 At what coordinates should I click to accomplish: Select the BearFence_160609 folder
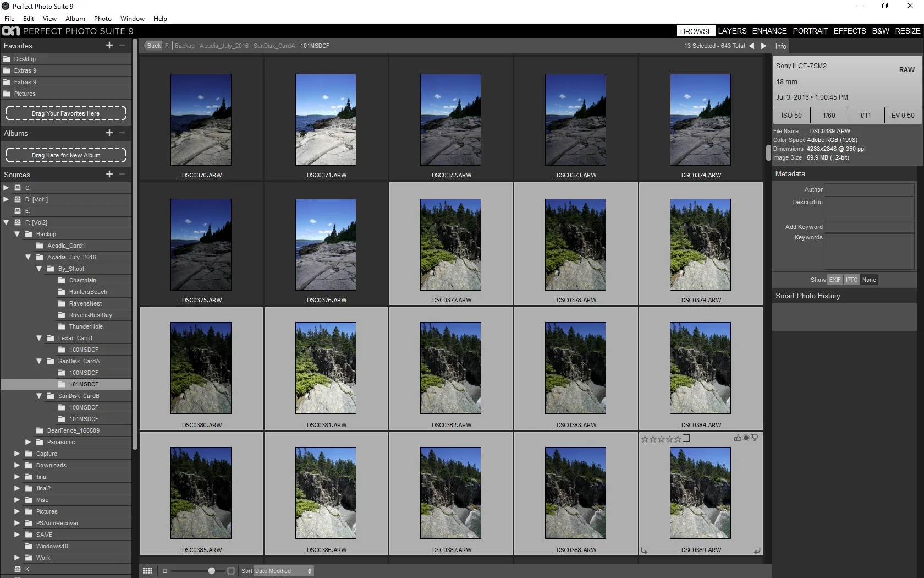pyautogui.click(x=73, y=430)
